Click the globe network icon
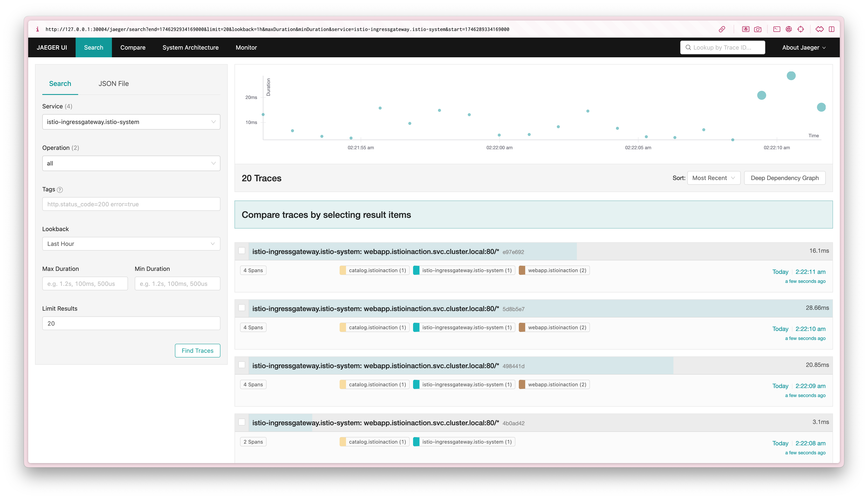 tap(789, 29)
